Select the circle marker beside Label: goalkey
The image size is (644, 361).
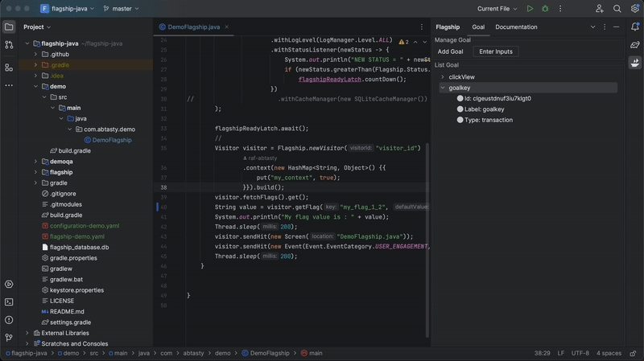(x=460, y=109)
